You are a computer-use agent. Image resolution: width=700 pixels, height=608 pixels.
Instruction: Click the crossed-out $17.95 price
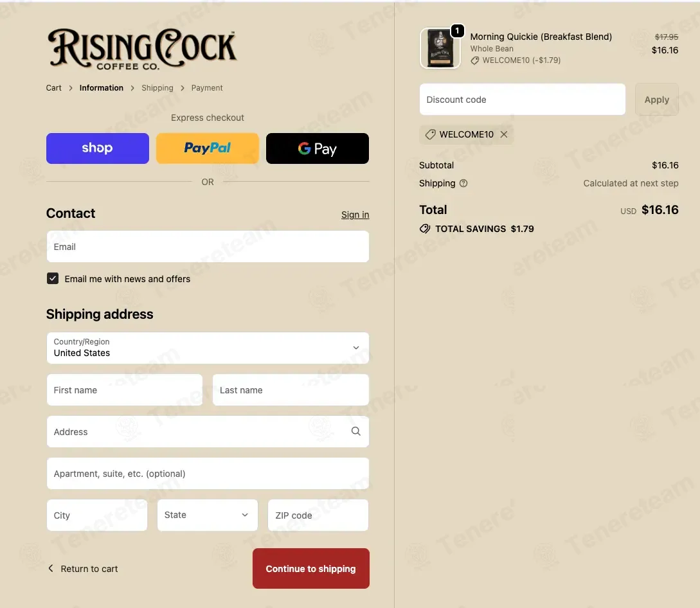[x=666, y=37]
